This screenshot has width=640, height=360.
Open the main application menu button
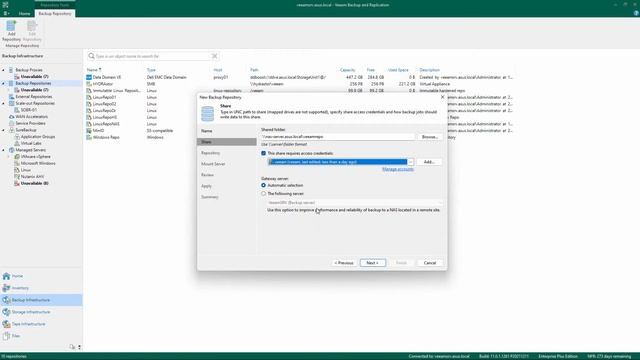click(6, 13)
